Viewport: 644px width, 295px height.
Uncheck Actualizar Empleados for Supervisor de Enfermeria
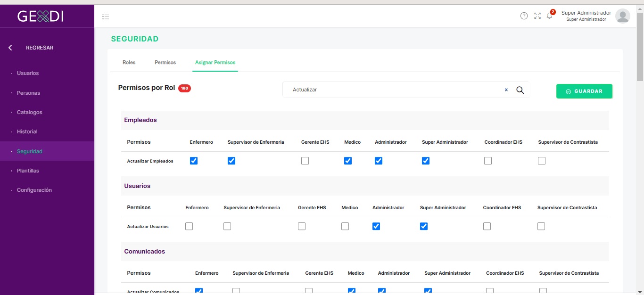231,161
